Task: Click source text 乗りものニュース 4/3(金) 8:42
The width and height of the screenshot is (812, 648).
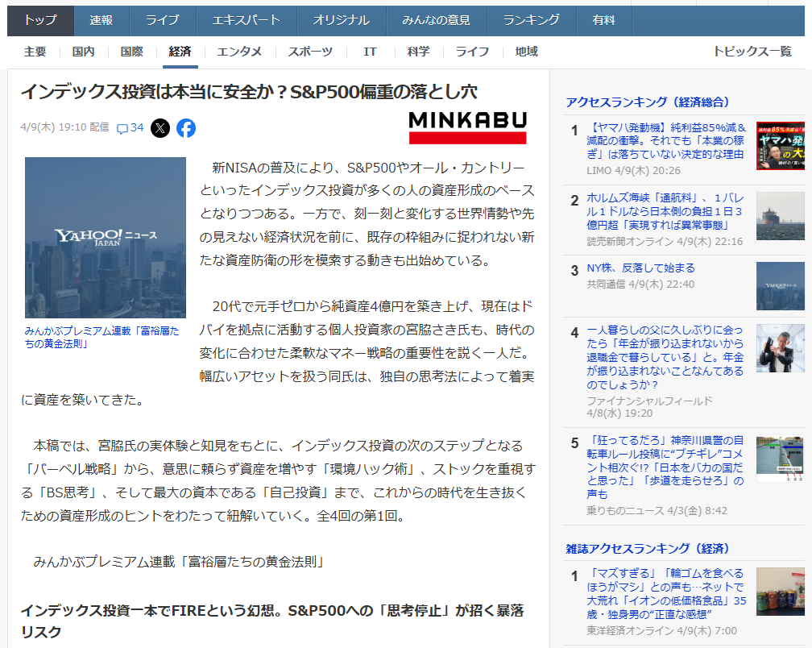Action: (x=657, y=511)
